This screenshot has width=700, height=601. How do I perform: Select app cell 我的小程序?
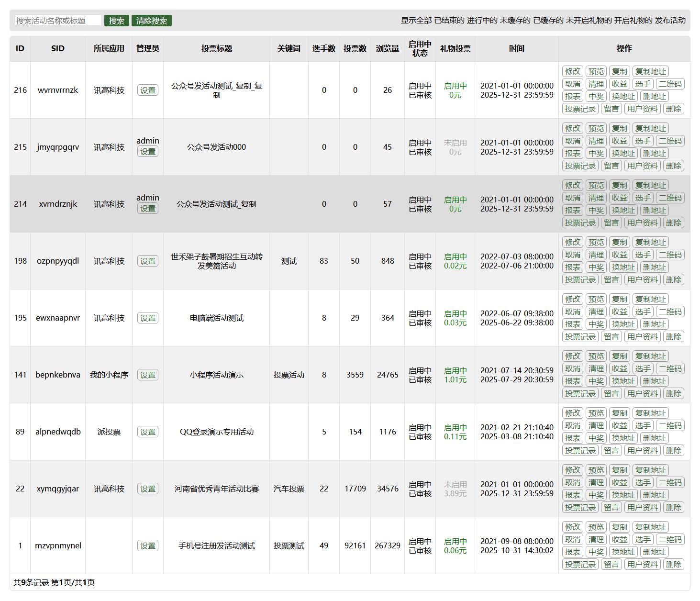point(109,375)
